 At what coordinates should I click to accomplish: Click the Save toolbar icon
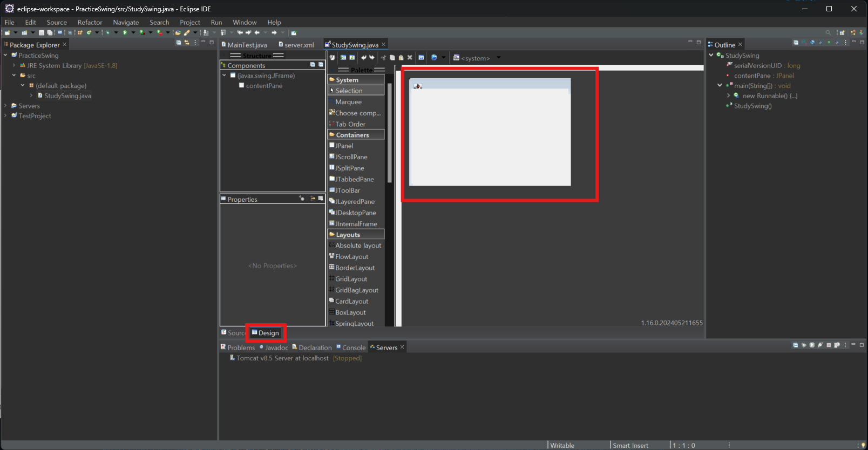tap(42, 32)
